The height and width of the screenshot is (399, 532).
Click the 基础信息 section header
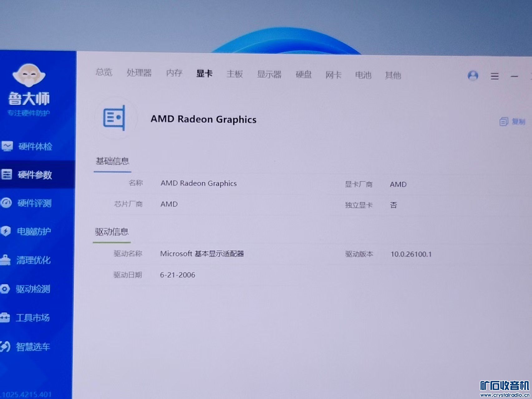pos(112,161)
